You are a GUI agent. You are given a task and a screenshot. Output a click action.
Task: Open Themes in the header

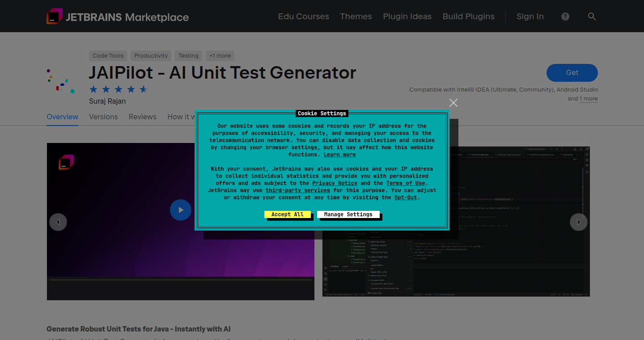tap(356, 17)
